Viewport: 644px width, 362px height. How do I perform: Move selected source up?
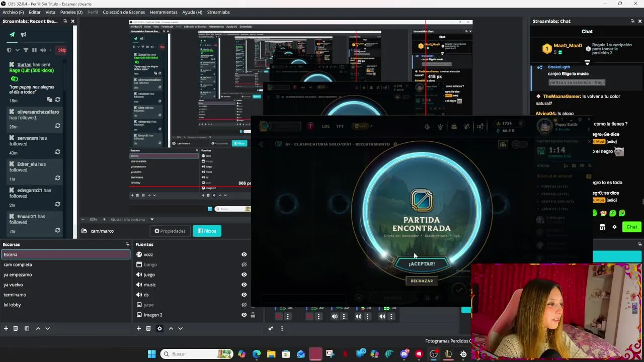(x=171, y=328)
